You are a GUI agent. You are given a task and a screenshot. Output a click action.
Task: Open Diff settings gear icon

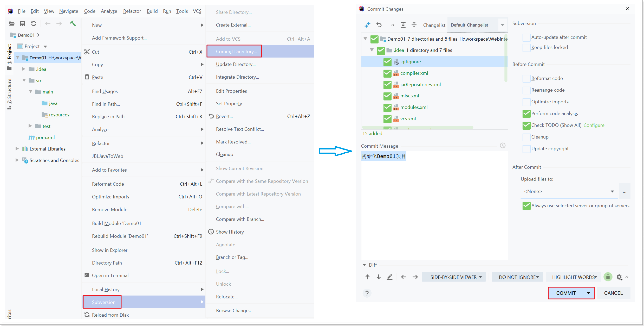[x=619, y=277]
